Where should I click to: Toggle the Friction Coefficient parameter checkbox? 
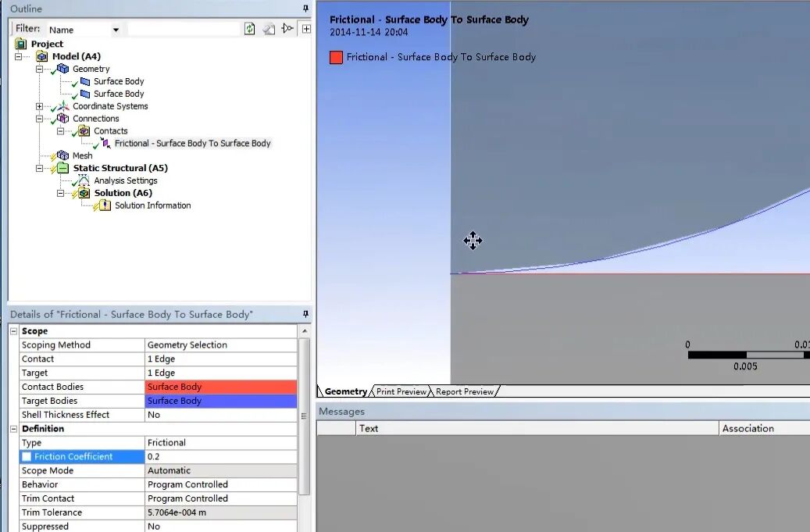coord(27,456)
